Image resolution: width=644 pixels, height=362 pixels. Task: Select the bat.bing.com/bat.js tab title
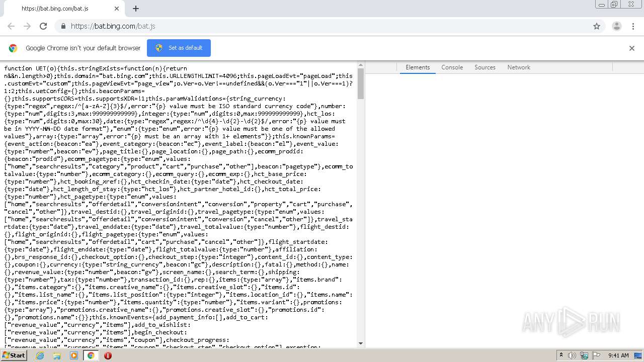click(55, 9)
